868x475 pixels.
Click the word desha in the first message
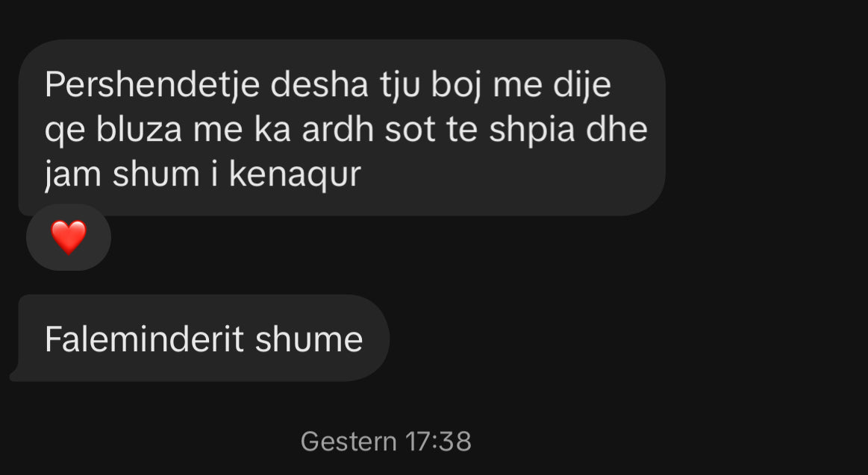pyautogui.click(x=320, y=85)
